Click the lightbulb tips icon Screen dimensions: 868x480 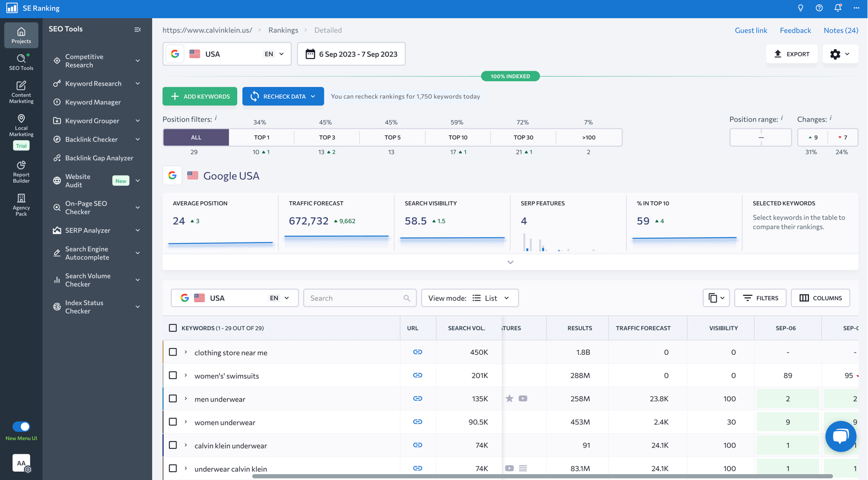(800, 8)
